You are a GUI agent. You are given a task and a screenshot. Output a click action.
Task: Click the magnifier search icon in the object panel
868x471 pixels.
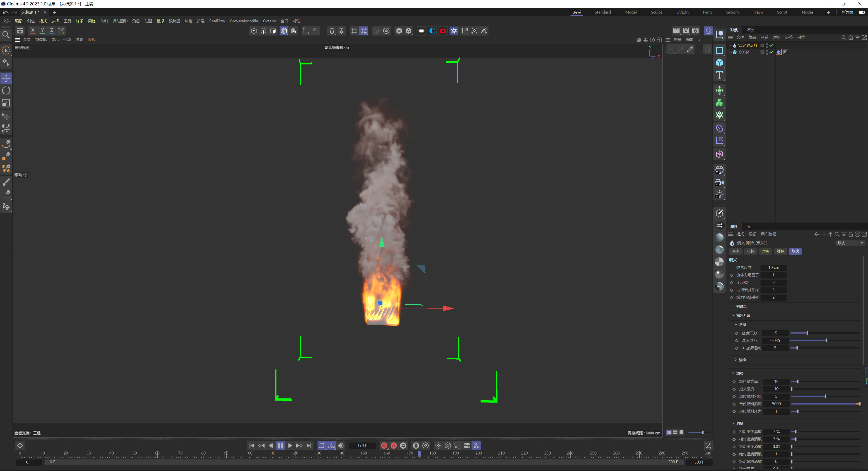pos(844,38)
